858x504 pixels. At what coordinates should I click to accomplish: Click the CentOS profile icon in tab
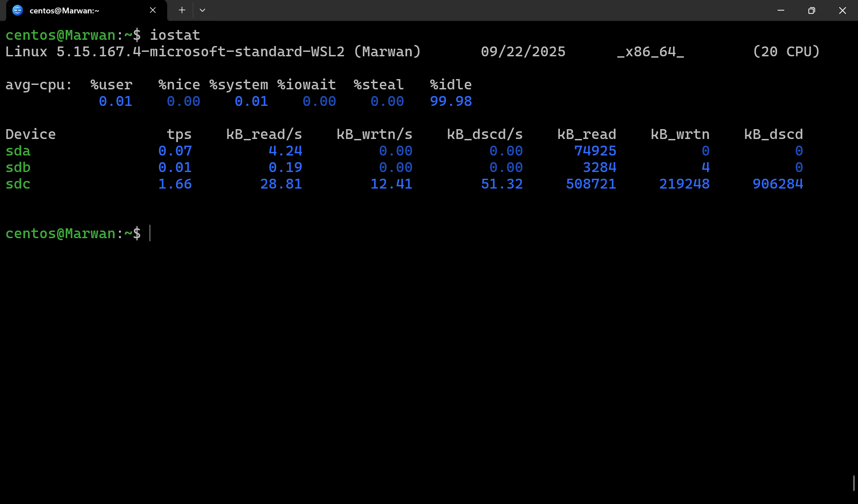pyautogui.click(x=17, y=10)
